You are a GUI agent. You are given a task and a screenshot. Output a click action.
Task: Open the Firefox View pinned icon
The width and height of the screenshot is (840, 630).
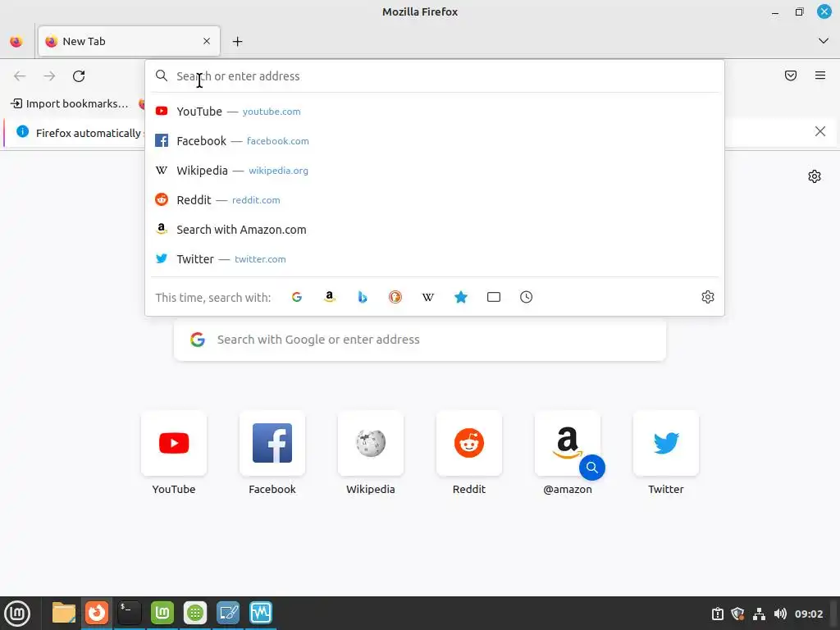pos(16,41)
